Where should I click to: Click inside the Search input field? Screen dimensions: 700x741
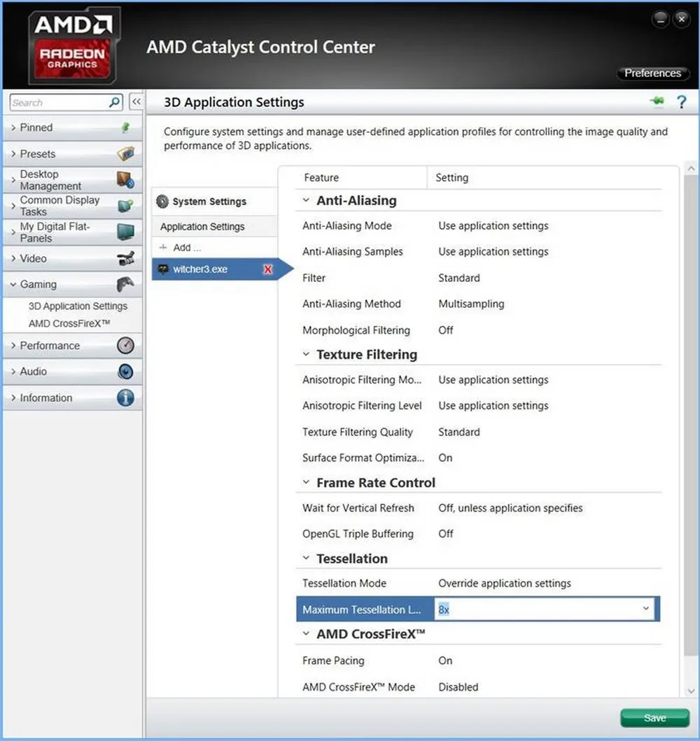(x=59, y=102)
